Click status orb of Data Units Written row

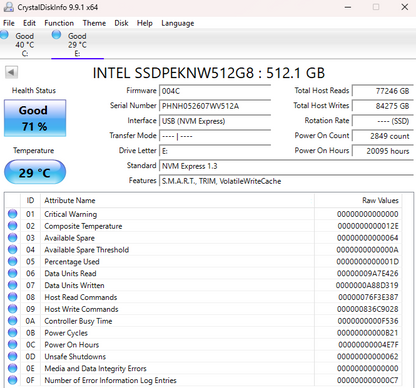12,285
